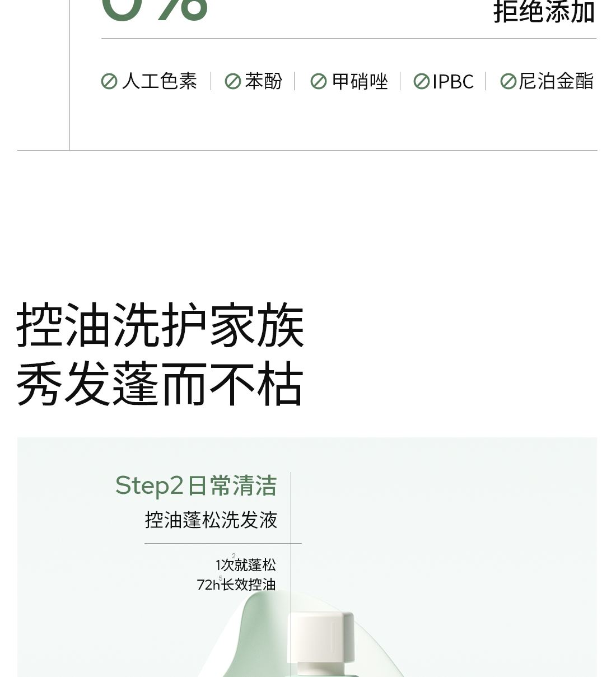Click the 控油蓬松洗发液 product name
This screenshot has height=677, width=616.
211,520
